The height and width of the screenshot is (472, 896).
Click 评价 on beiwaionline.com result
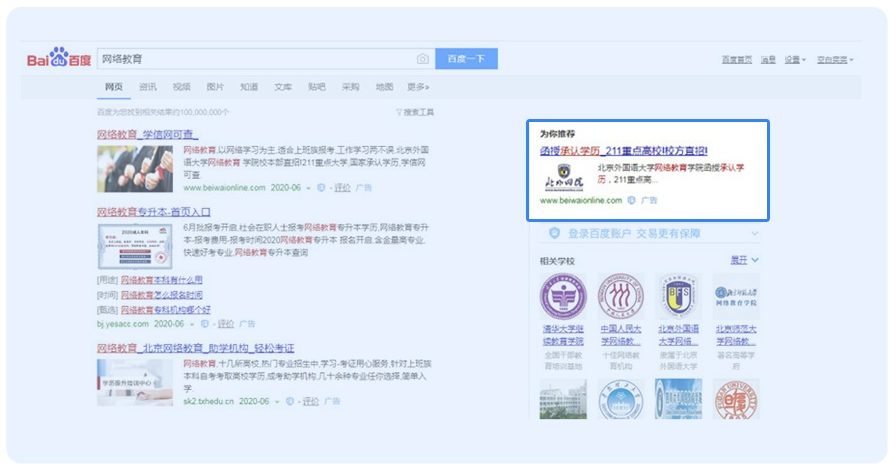coord(342,188)
